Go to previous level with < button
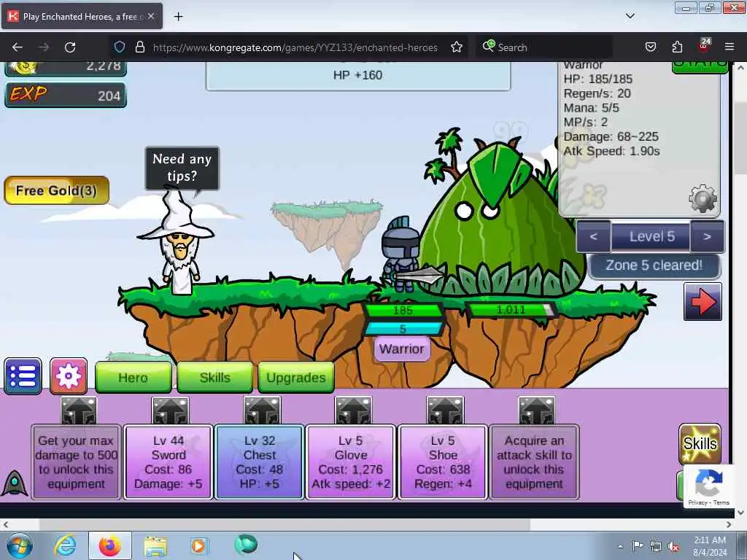The width and height of the screenshot is (747, 560). [x=594, y=237]
